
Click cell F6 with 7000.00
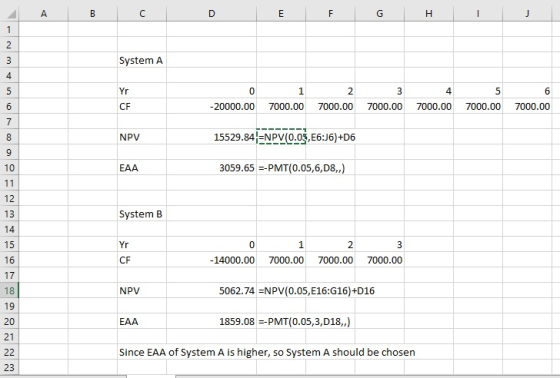pos(330,106)
